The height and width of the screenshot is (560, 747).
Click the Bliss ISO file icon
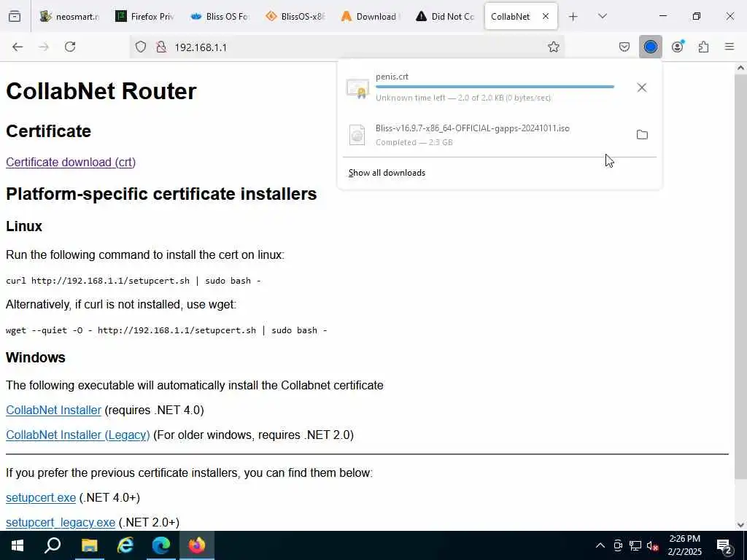[x=357, y=135]
